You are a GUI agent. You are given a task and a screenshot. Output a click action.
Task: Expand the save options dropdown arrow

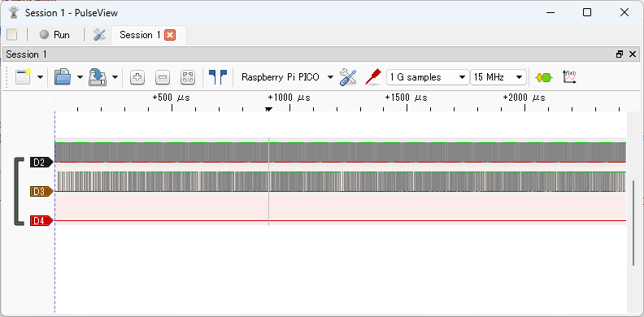(115, 77)
